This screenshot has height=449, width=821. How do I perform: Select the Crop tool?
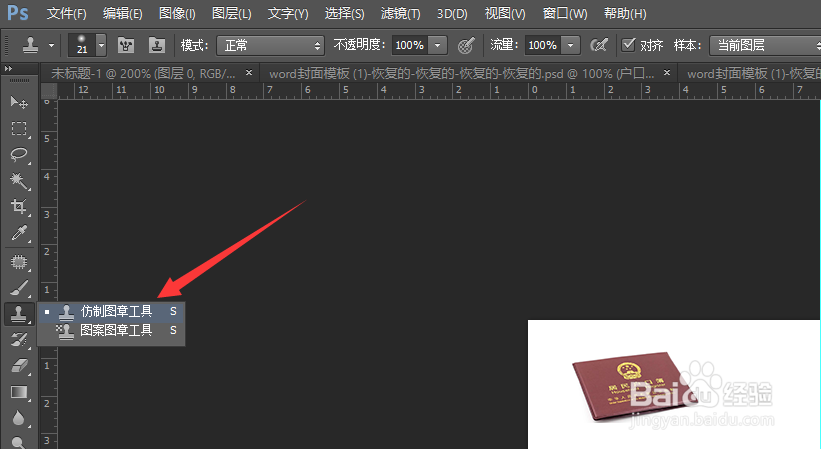pos(19,207)
